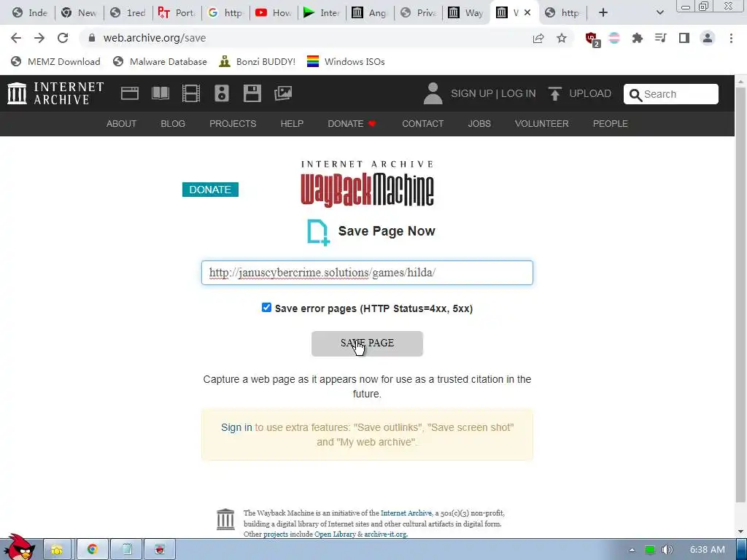Expand the tab search dropdown arrow
This screenshot has height=560, width=747.
coord(659,12)
